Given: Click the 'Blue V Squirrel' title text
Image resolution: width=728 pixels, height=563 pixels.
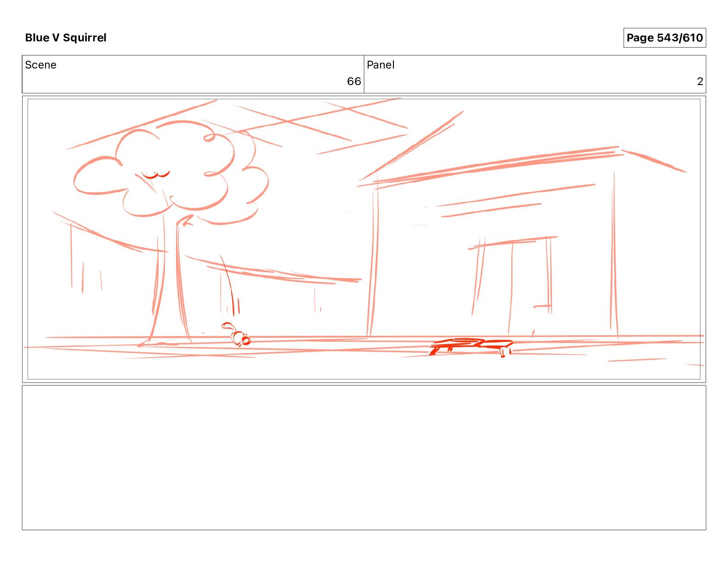Looking at the screenshot, I should tap(66, 38).
